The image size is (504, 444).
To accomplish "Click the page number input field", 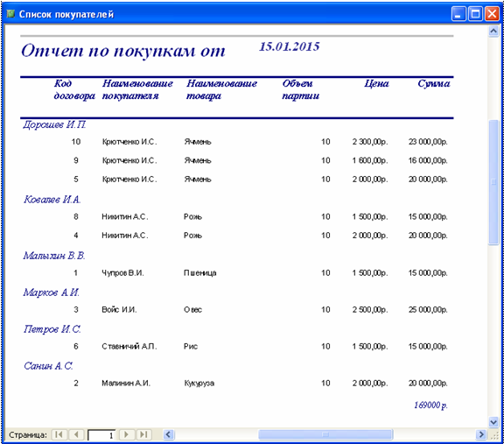I will click(x=101, y=435).
